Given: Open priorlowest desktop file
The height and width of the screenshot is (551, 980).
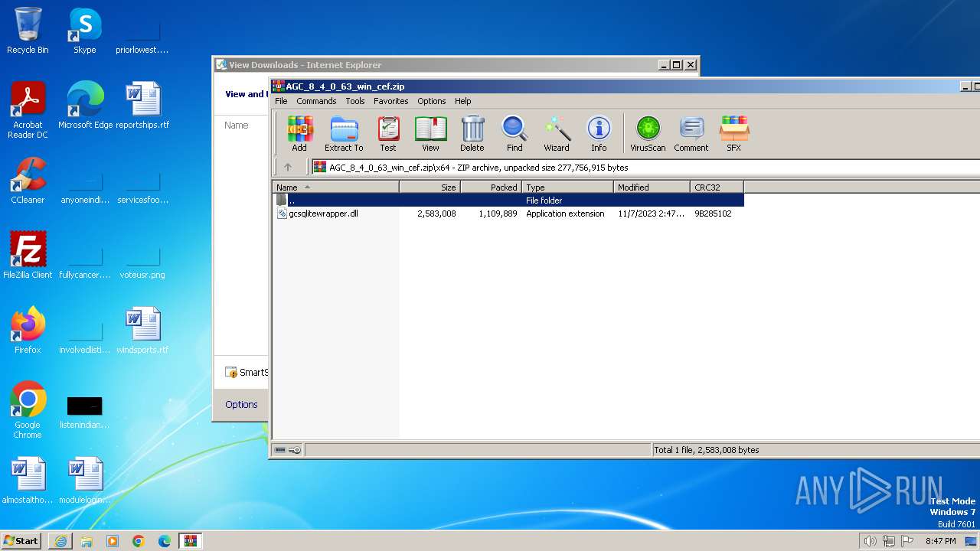Looking at the screenshot, I should point(142,37).
